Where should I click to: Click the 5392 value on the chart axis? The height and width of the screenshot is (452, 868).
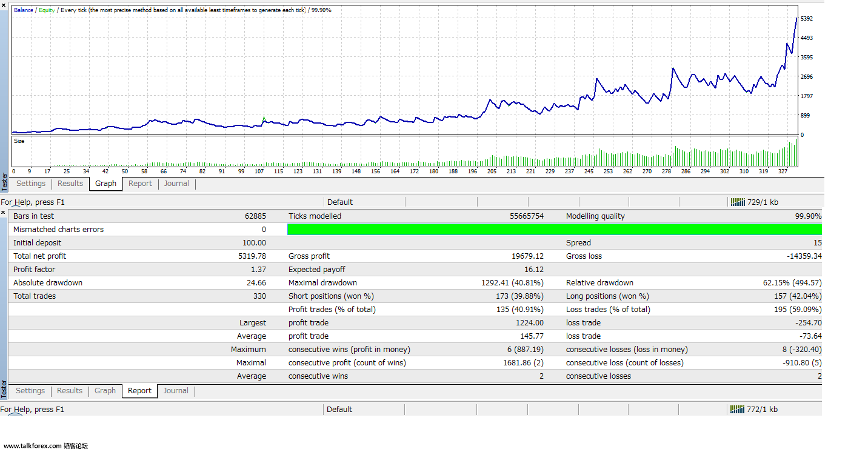[x=807, y=19]
